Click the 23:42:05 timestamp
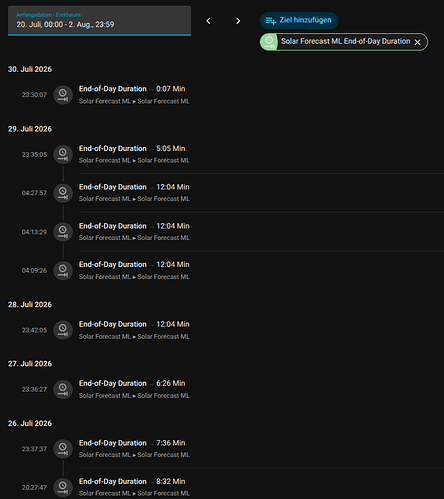 click(x=34, y=330)
